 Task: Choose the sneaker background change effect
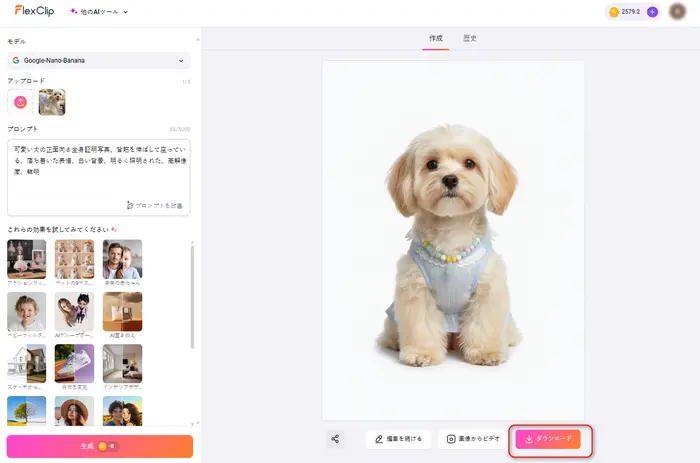tap(75, 363)
